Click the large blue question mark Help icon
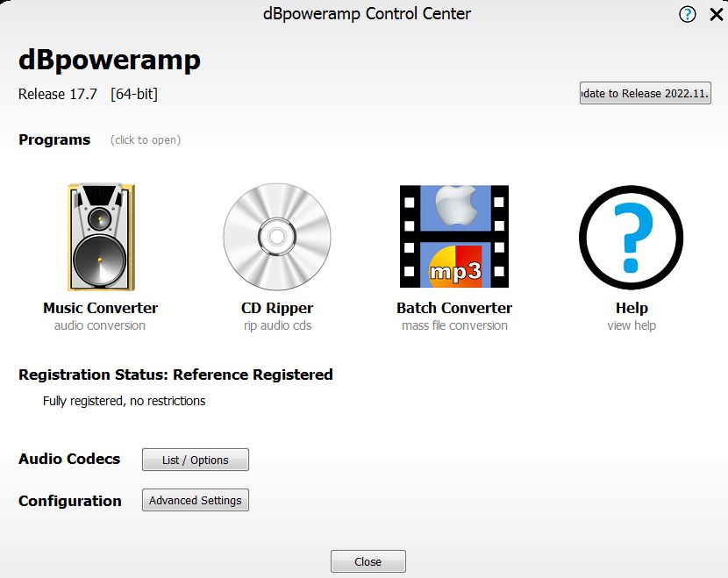The width and height of the screenshot is (728, 578). (631, 237)
